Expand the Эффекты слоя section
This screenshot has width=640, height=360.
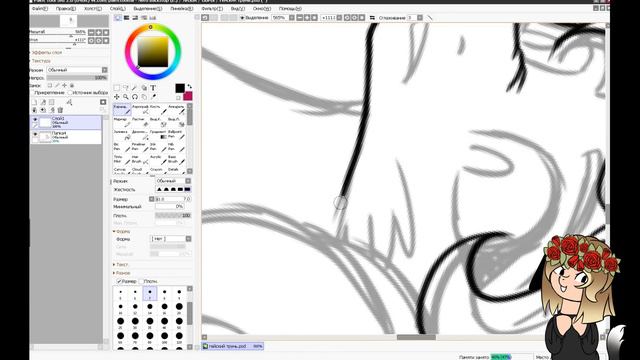(x=46, y=53)
